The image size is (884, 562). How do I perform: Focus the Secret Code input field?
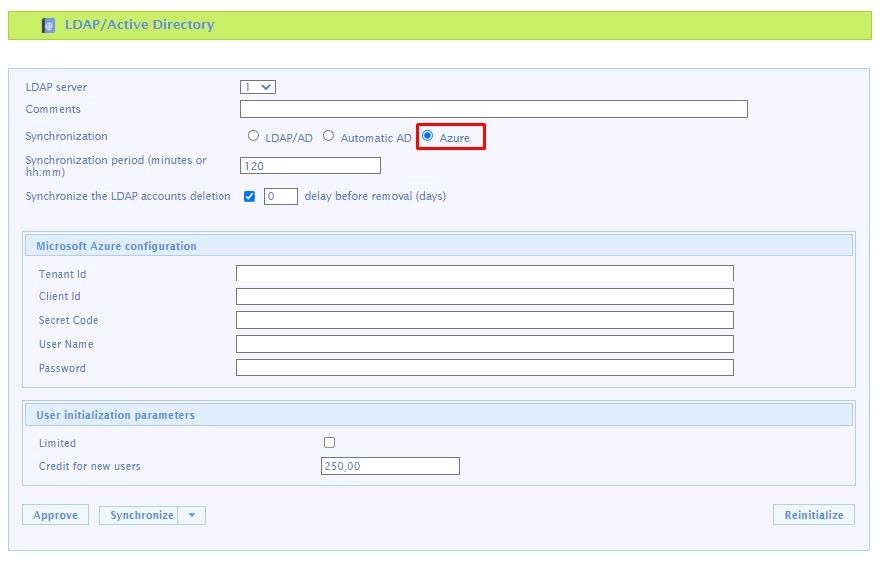coord(485,320)
